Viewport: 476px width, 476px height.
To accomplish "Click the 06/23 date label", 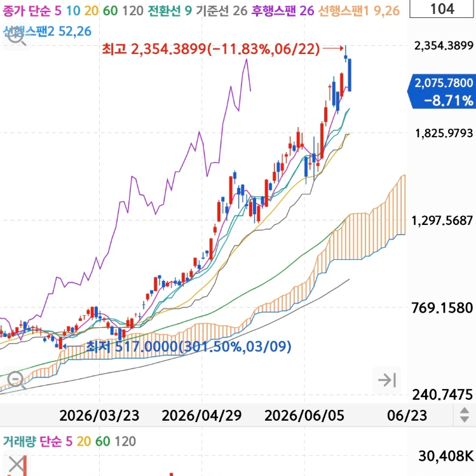I will click(x=407, y=415).
